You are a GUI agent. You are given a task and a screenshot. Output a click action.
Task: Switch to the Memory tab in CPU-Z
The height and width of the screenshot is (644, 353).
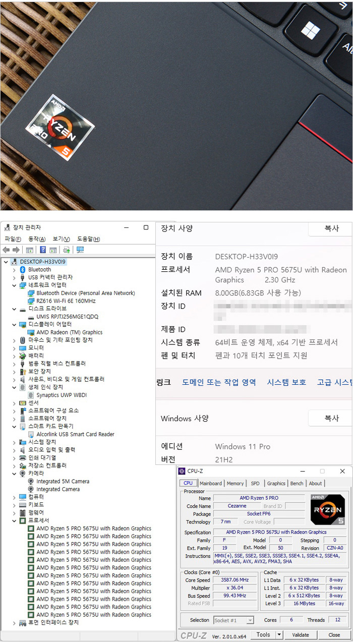click(x=235, y=483)
